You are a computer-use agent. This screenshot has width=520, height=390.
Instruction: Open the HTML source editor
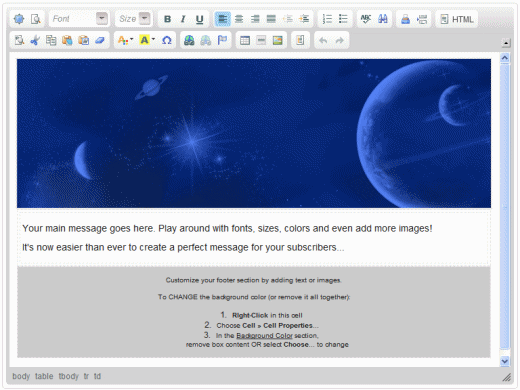tap(457, 19)
